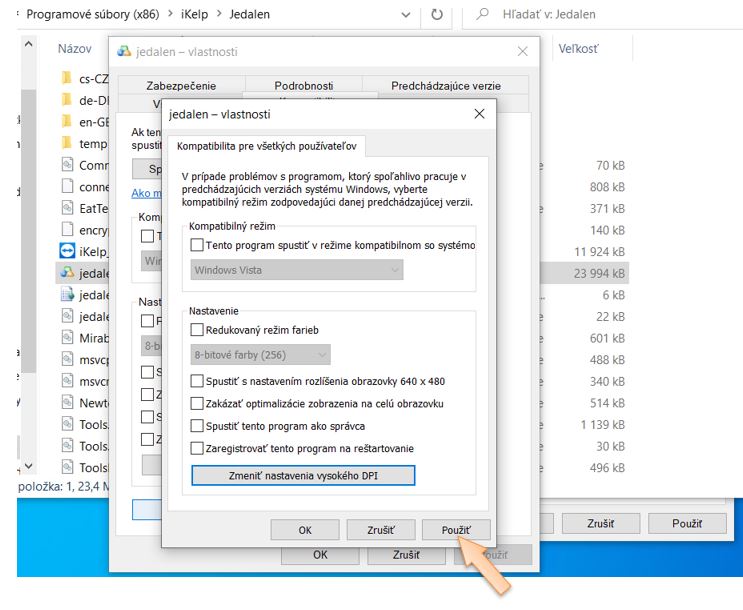Image resolution: width=743 pixels, height=610 pixels.
Task: Open the 8-bitové farby (256) dropdown
Action: click(x=260, y=354)
